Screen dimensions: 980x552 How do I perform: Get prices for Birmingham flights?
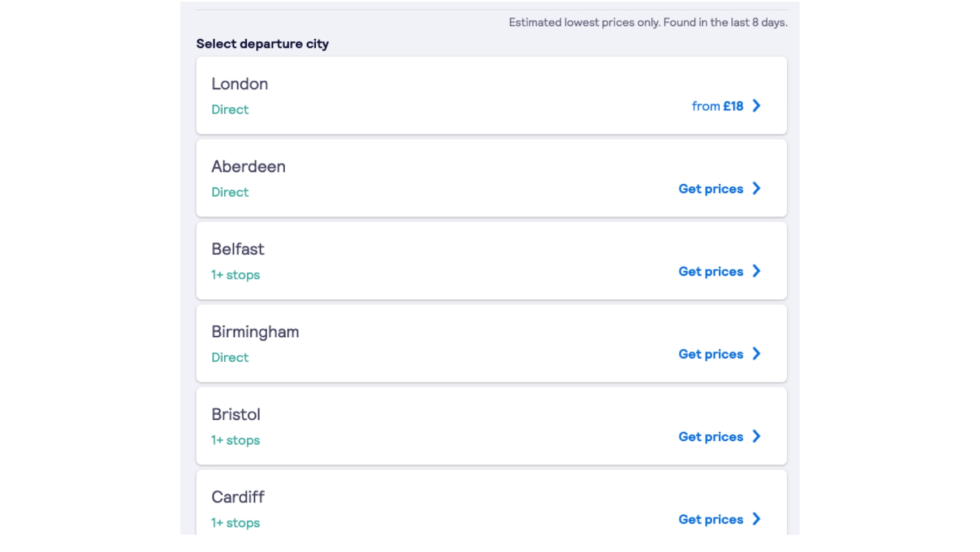coord(710,354)
